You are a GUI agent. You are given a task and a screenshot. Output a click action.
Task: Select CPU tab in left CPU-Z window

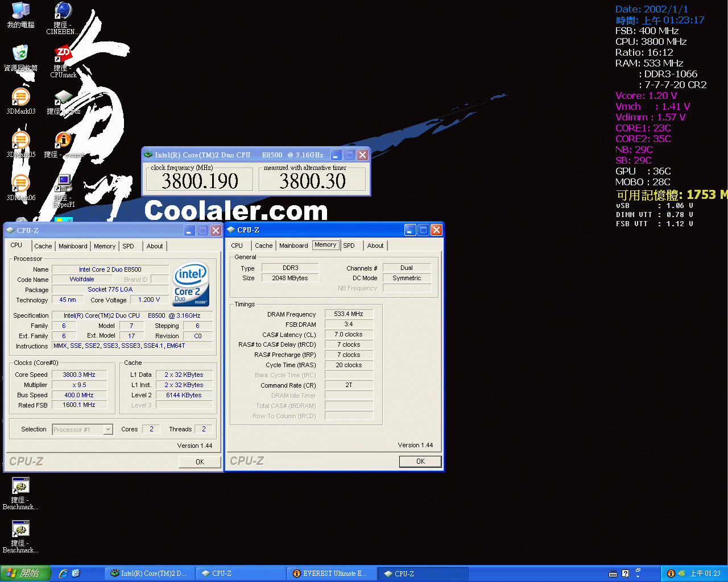[x=16, y=245]
